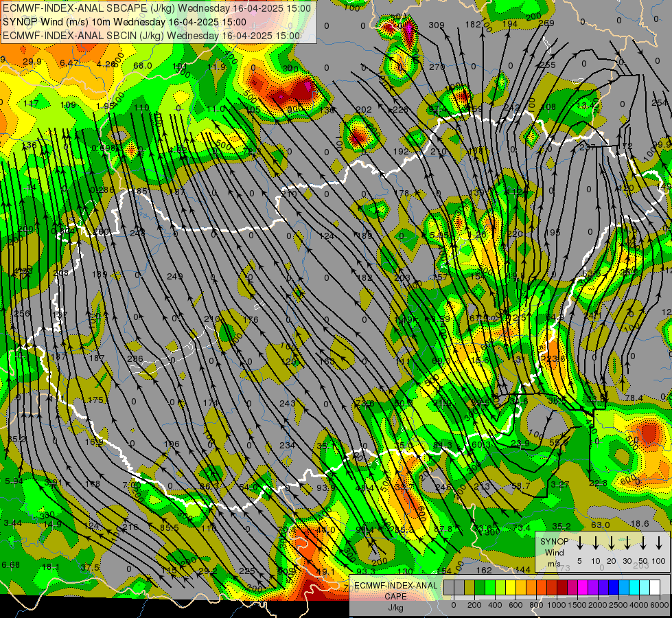Pick the dark green CAPE legend swatch

click(480, 588)
